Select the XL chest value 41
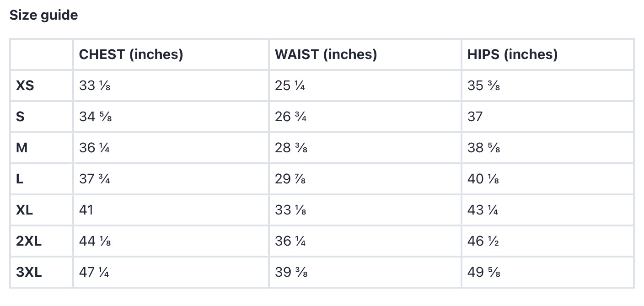This screenshot has height=306, width=644. click(x=86, y=210)
